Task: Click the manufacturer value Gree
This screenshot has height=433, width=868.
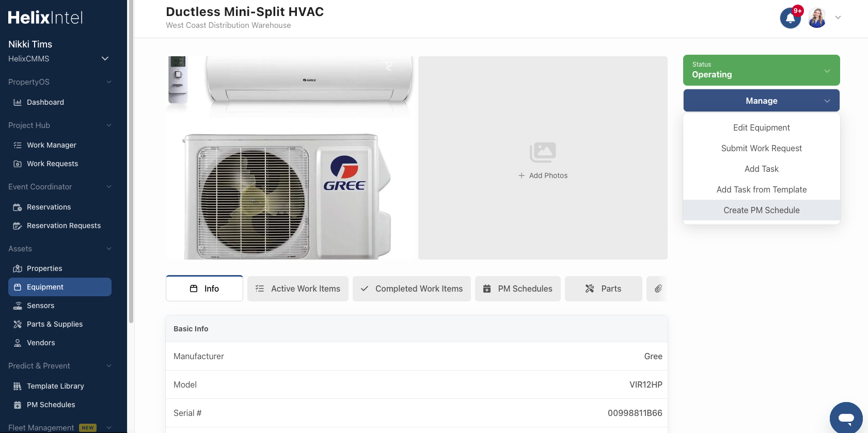Action: point(653,356)
